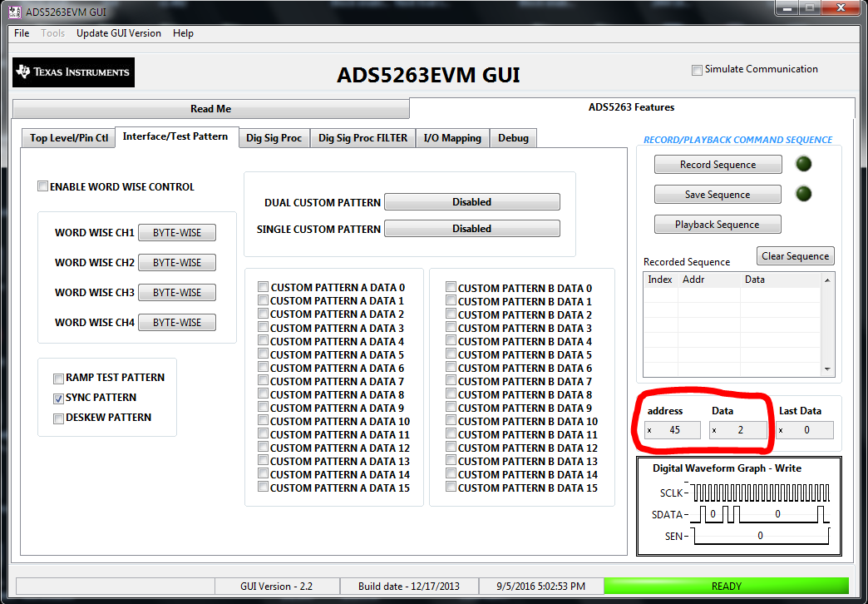Check CUSTOM PATTERN B DATA 15
This screenshot has height=604, width=868.
click(x=451, y=487)
